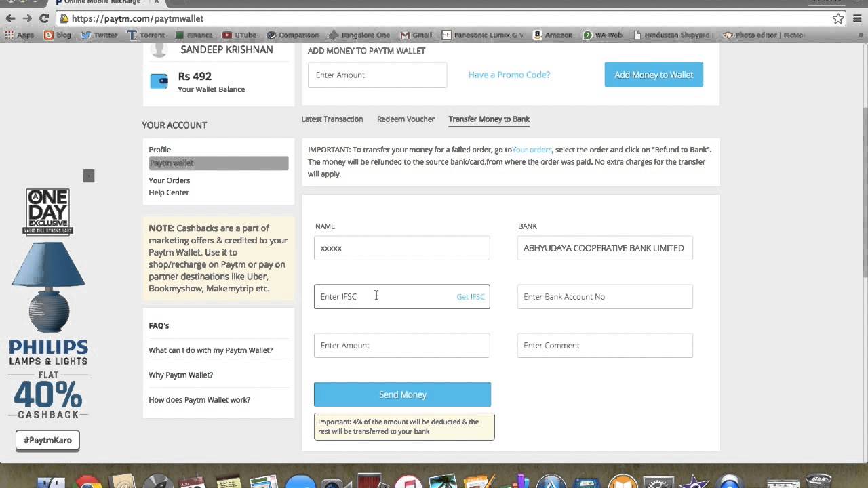Click the Enter Bank Account No field
The width and height of the screenshot is (868, 488).
605,297
